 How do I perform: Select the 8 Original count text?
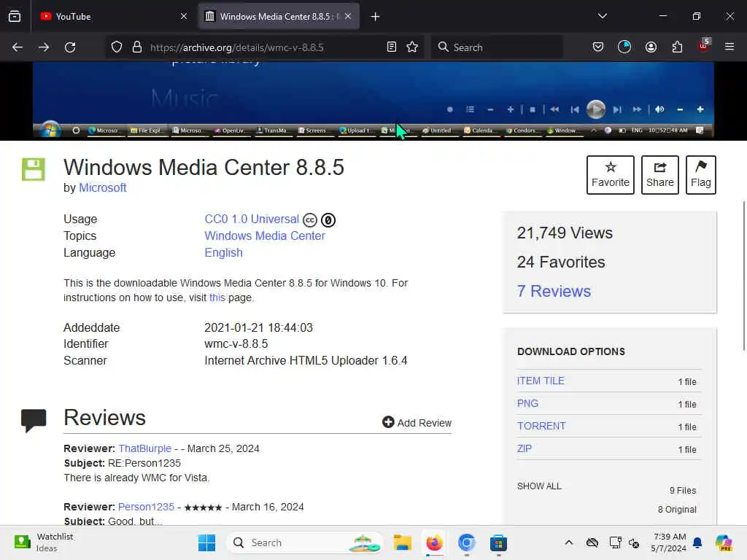point(677,510)
